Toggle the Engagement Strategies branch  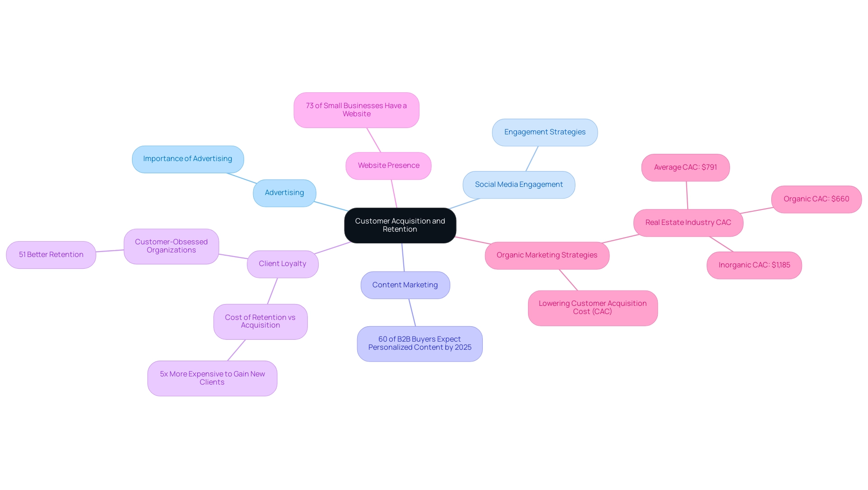tap(545, 132)
